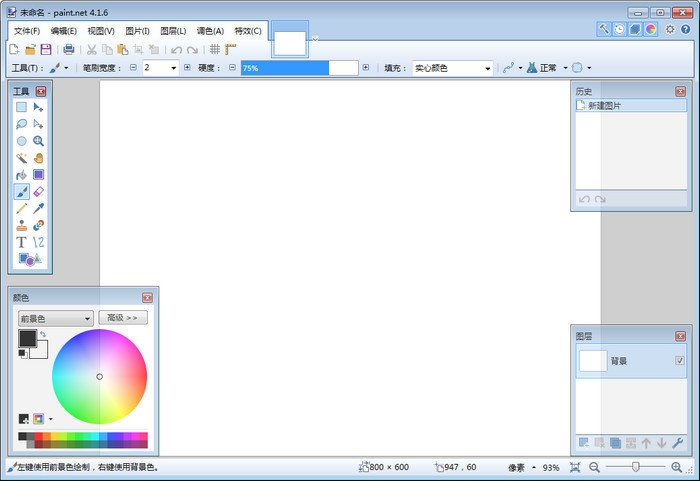
Task: Click the 高级 >> button
Action: click(123, 318)
